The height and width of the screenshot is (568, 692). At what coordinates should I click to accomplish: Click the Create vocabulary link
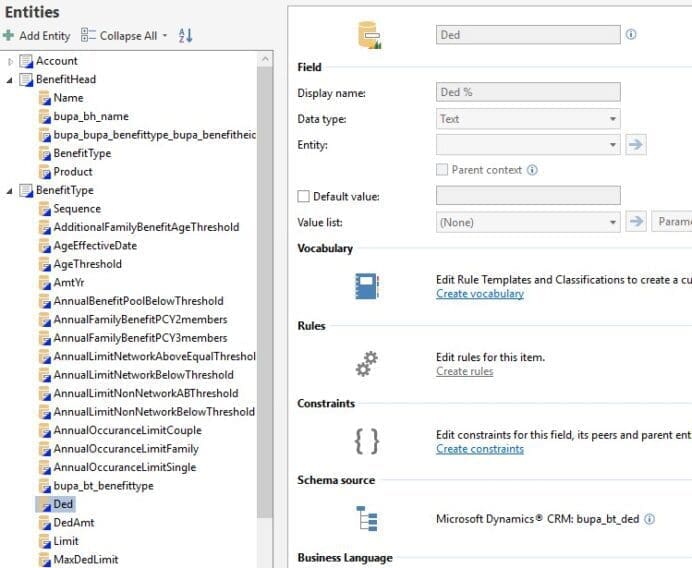479,294
